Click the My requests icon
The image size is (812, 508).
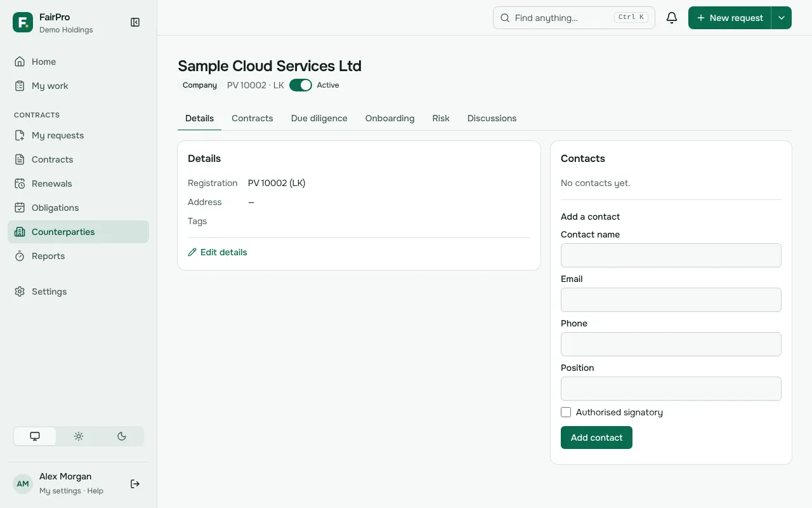pyautogui.click(x=20, y=135)
